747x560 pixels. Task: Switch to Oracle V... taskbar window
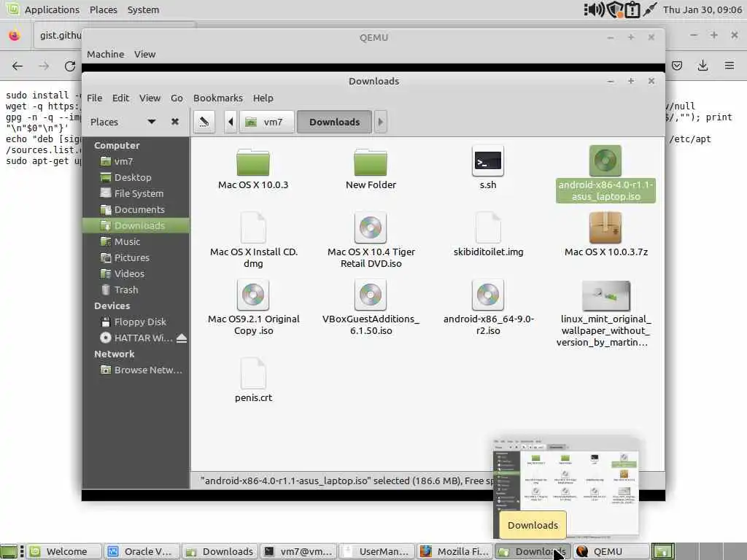pos(142,551)
